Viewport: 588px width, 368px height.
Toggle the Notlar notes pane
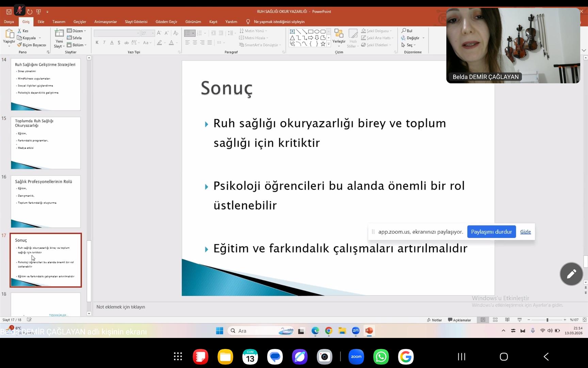click(x=434, y=320)
